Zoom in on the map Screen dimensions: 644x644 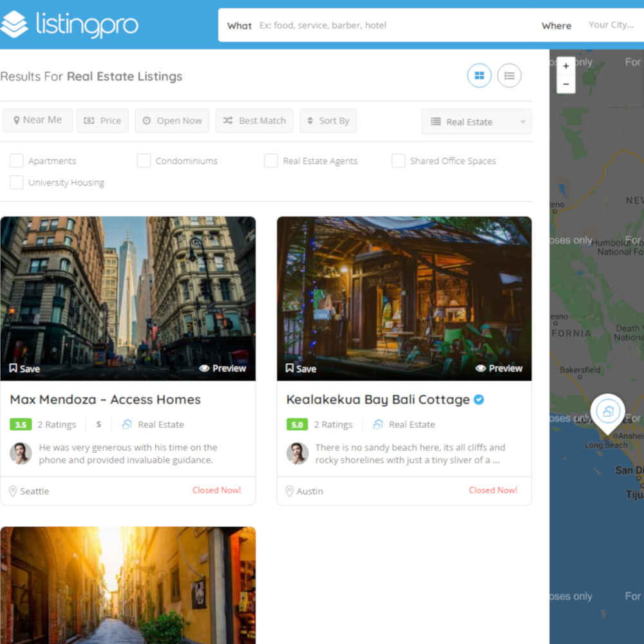pos(565,66)
